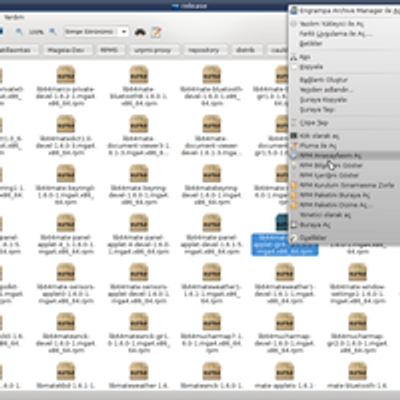Choose Buraya Taşı in the context menu
400x400 pixels.
click(x=345, y=109)
